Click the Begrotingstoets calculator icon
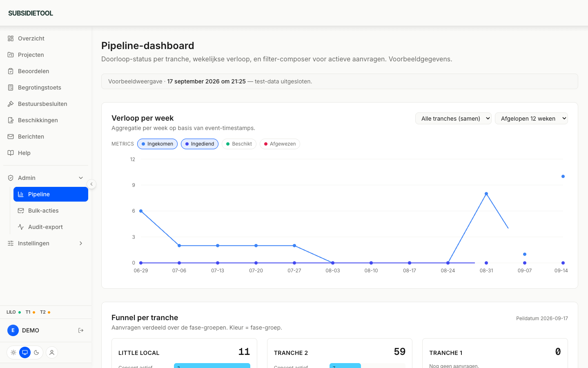 click(11, 88)
